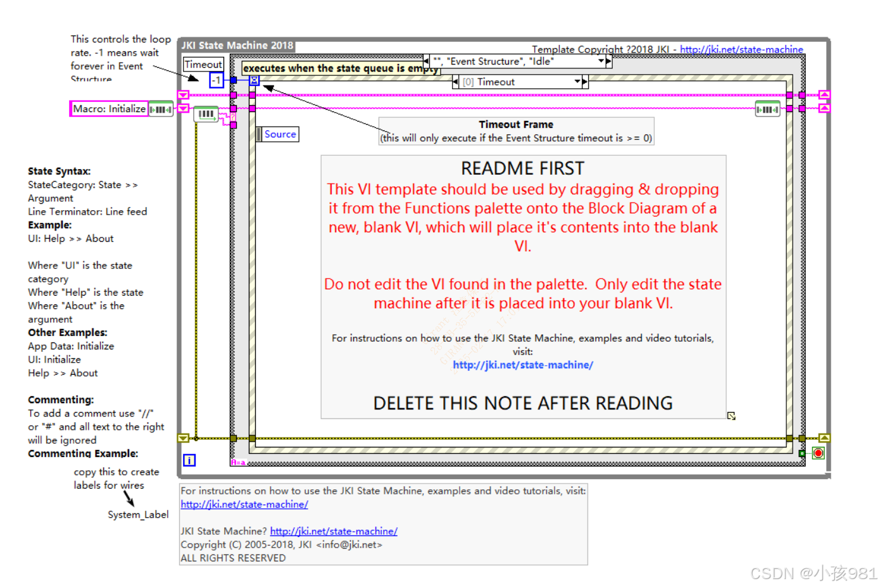Click the red 'Do not edit the VI' warning

(x=523, y=294)
